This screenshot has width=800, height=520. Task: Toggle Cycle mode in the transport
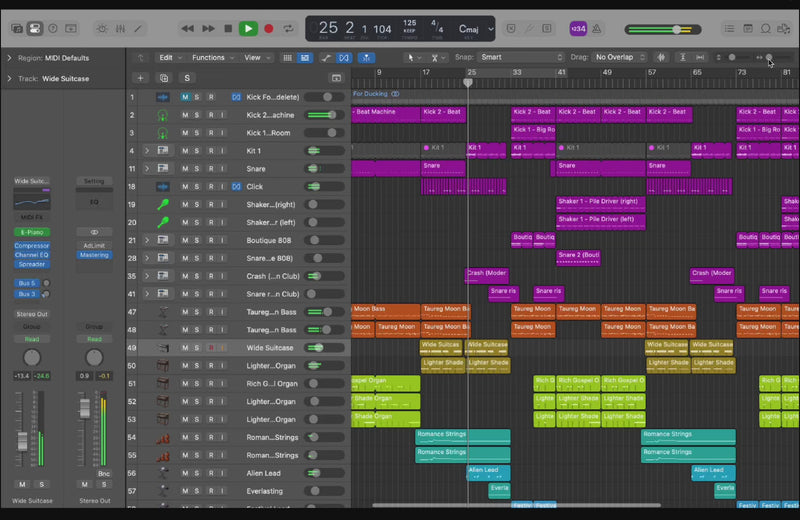point(289,29)
